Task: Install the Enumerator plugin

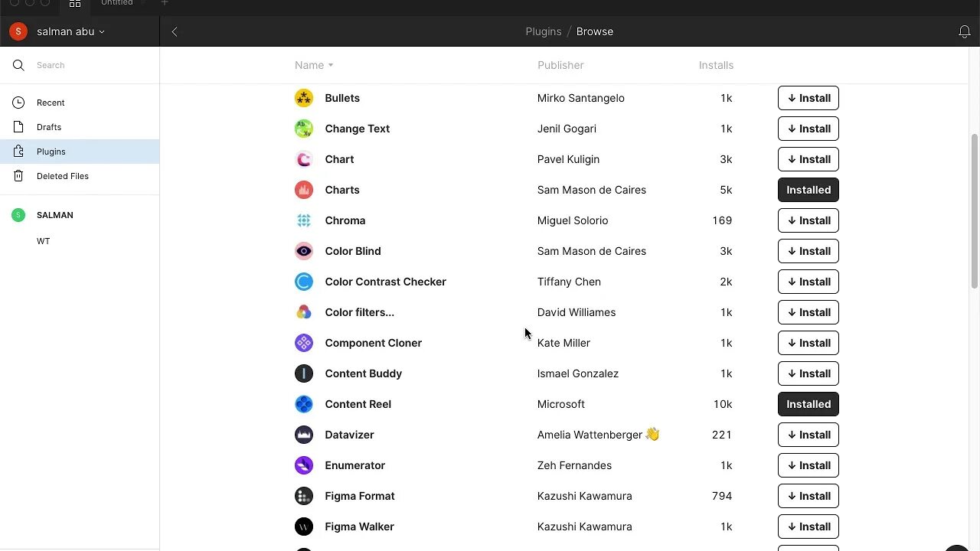Action: (808, 465)
